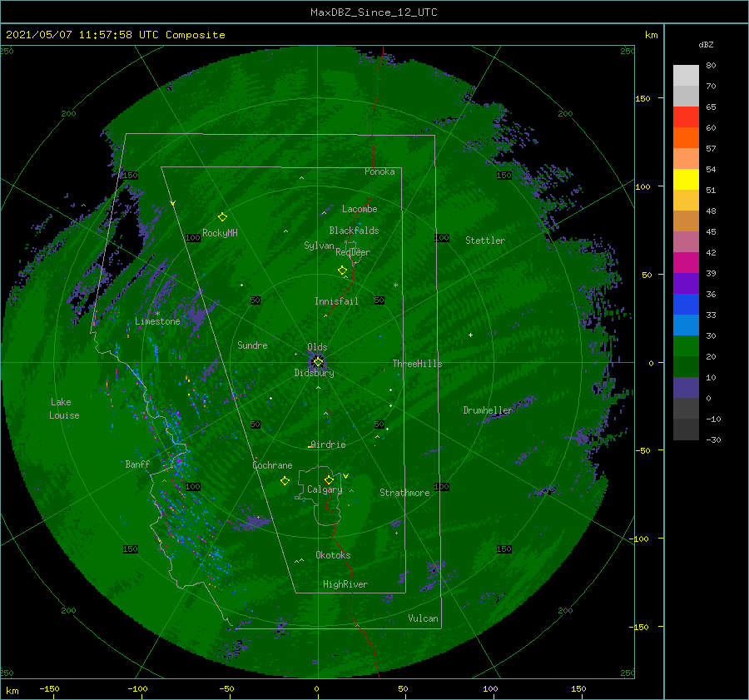Pick the light gray swatch at the top of the legend
Viewport: 749px width, 700px height.
686,76
